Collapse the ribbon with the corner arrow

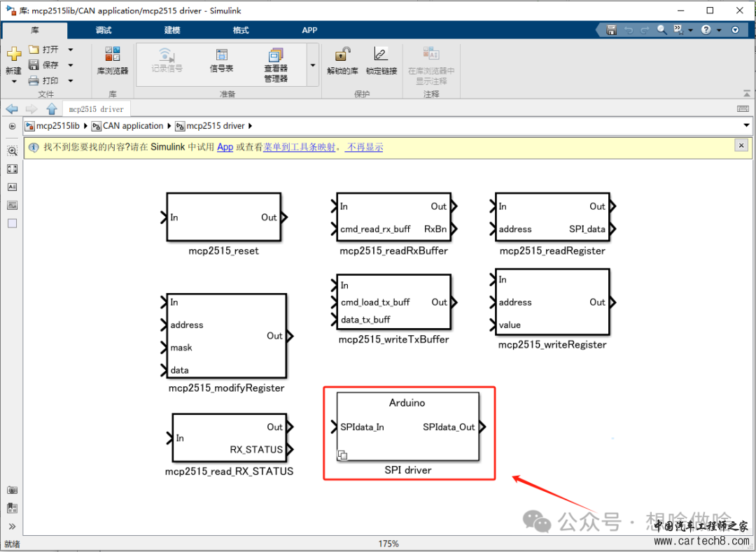point(747,93)
